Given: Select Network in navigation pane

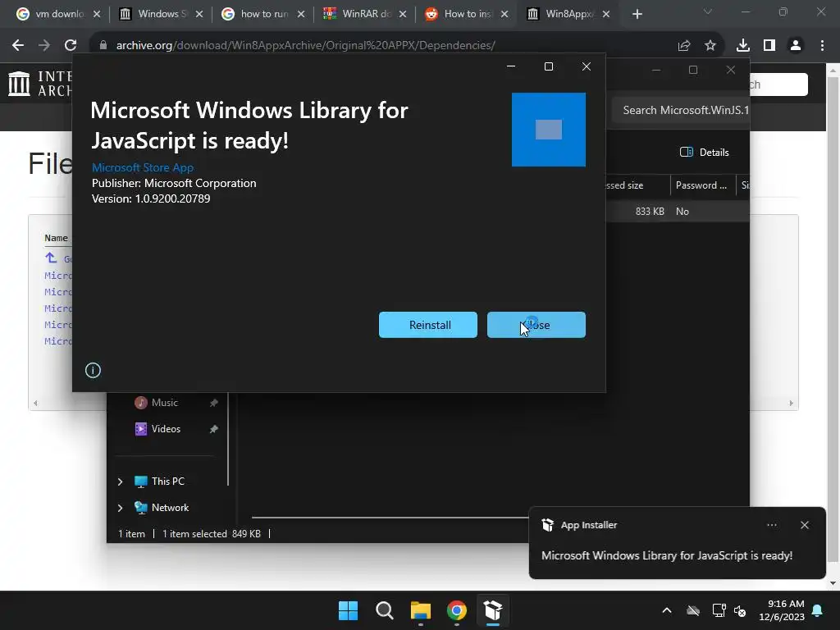Looking at the screenshot, I should coord(170,507).
